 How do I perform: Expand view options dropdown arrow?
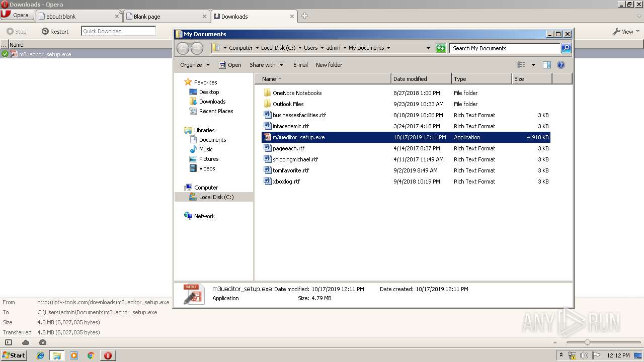click(x=533, y=65)
